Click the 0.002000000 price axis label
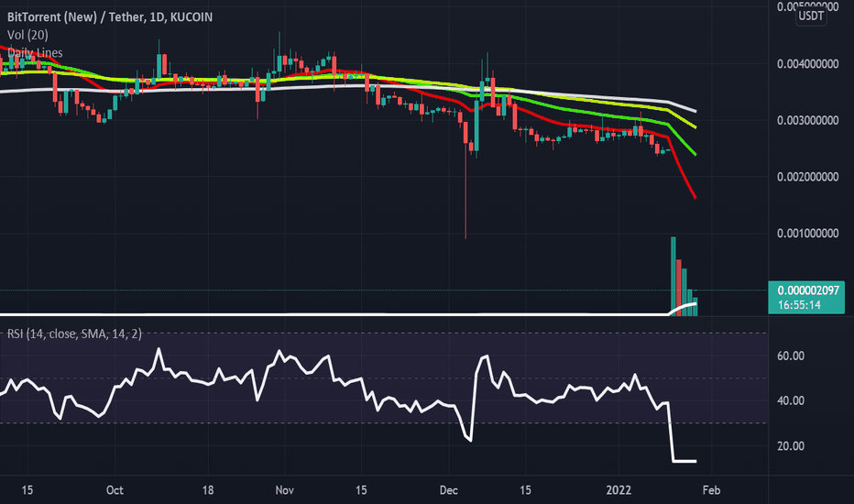This screenshot has height=504, width=854. coord(807,177)
